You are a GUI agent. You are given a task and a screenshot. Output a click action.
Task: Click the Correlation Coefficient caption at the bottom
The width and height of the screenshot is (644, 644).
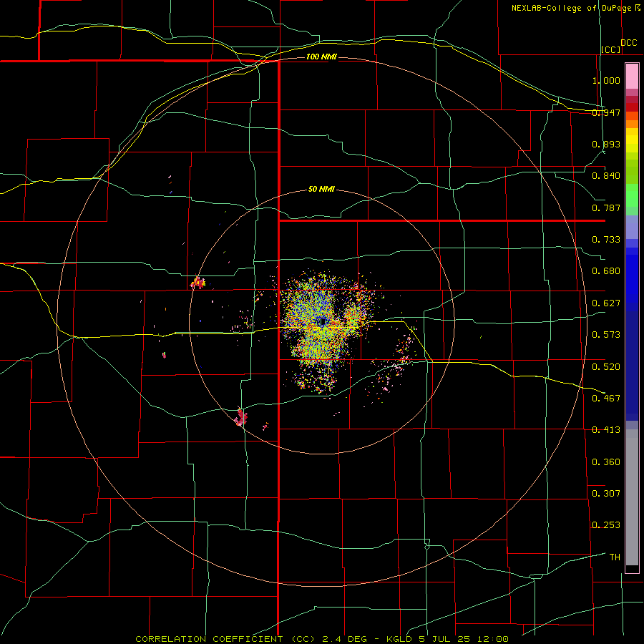(x=322, y=639)
